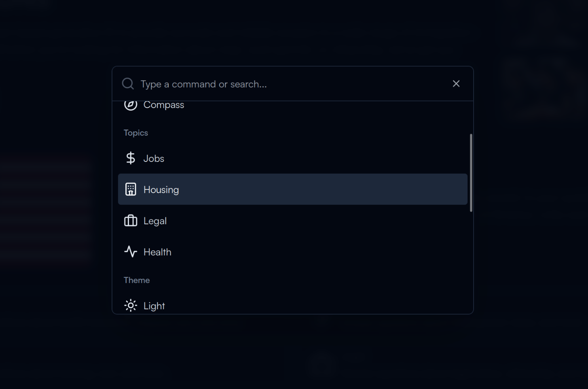Open the Compass command
Viewport: 588px width, 389px height.
(x=293, y=105)
